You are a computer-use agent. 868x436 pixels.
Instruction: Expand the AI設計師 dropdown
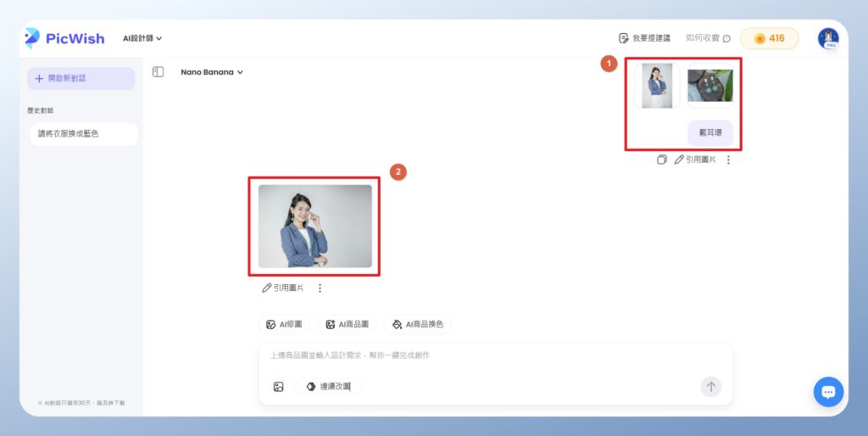(142, 38)
